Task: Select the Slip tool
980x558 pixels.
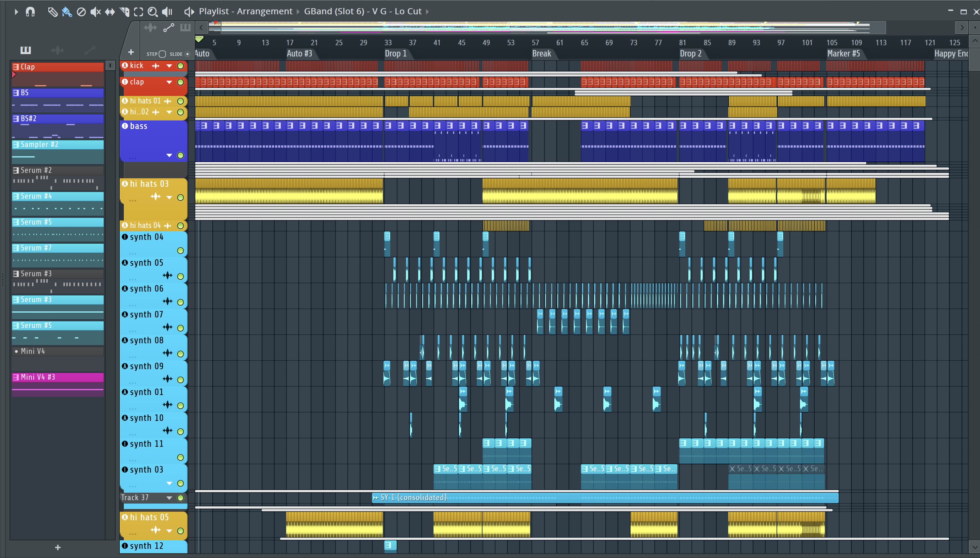Action: coord(110,12)
